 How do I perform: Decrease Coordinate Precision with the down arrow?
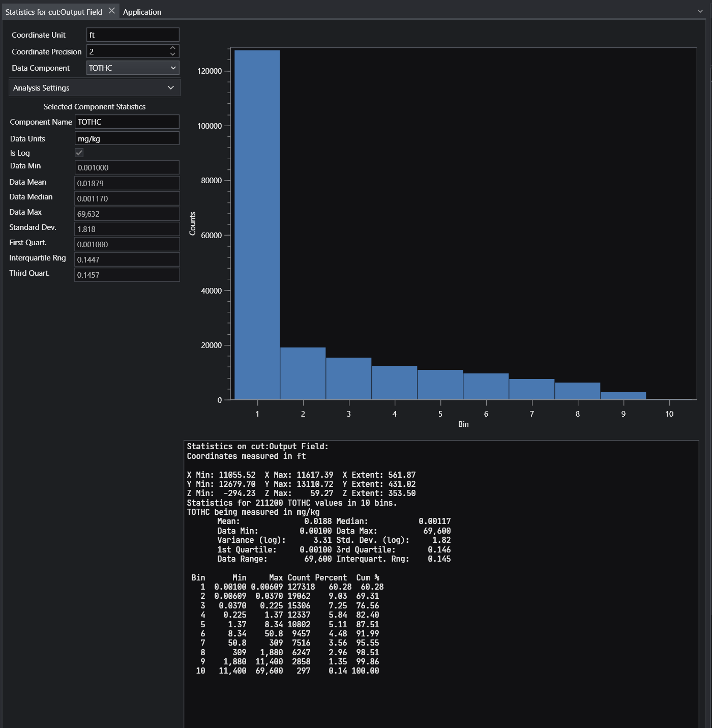pos(173,54)
